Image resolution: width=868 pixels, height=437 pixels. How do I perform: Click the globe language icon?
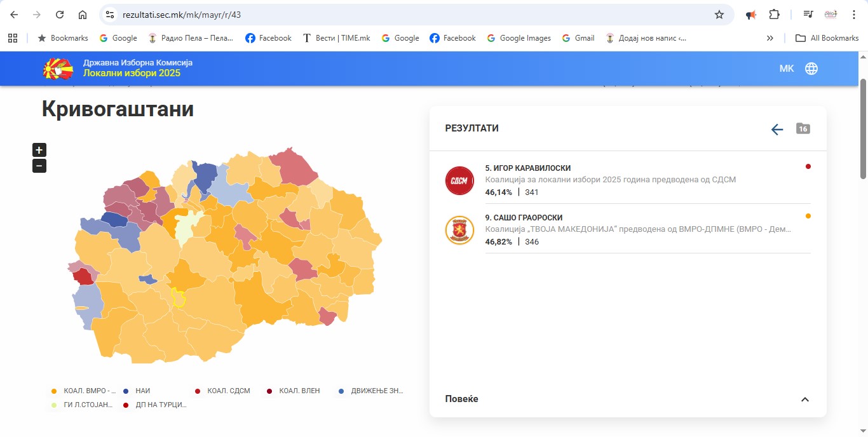tap(811, 69)
